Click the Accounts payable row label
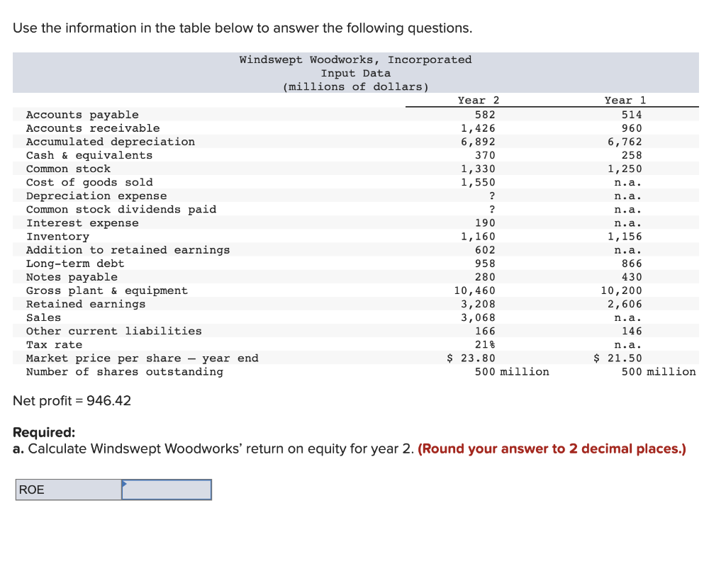The width and height of the screenshot is (726, 588). [82, 114]
